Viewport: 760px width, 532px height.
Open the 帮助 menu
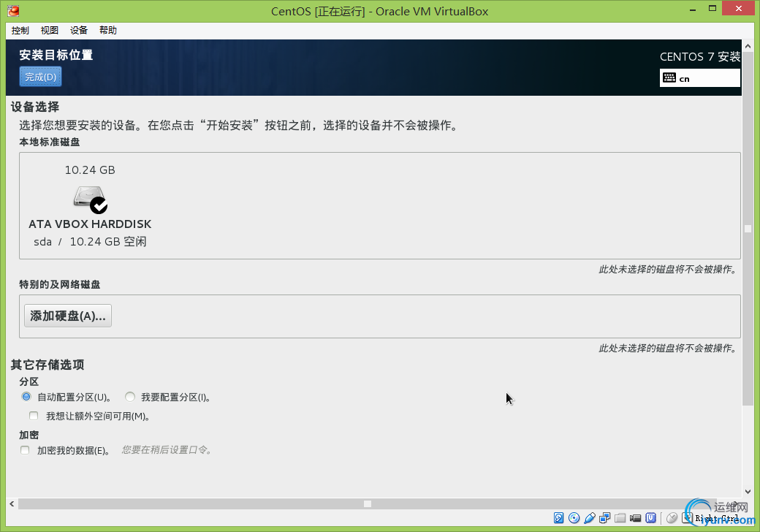(108, 31)
